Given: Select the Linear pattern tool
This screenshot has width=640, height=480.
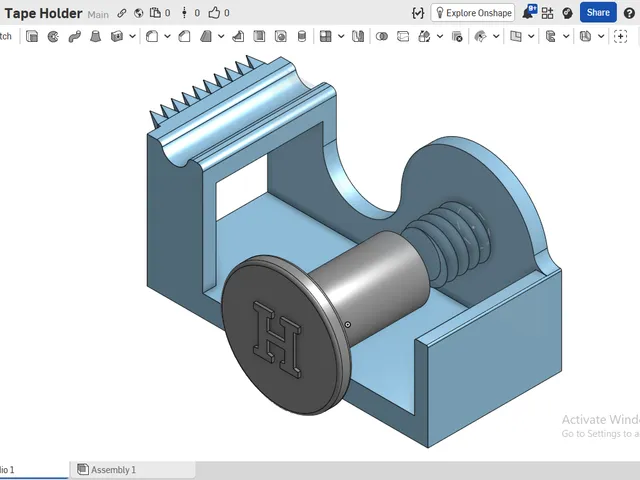Looking at the screenshot, I should 326,37.
